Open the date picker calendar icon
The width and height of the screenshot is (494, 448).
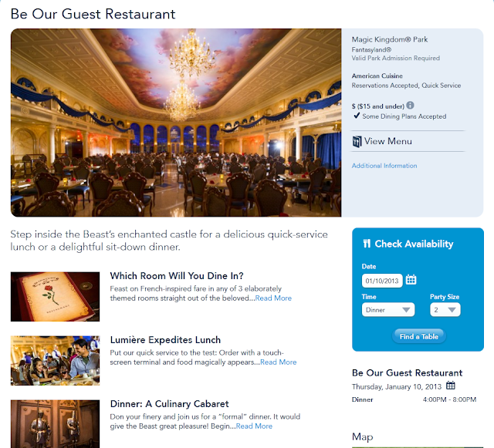click(411, 279)
